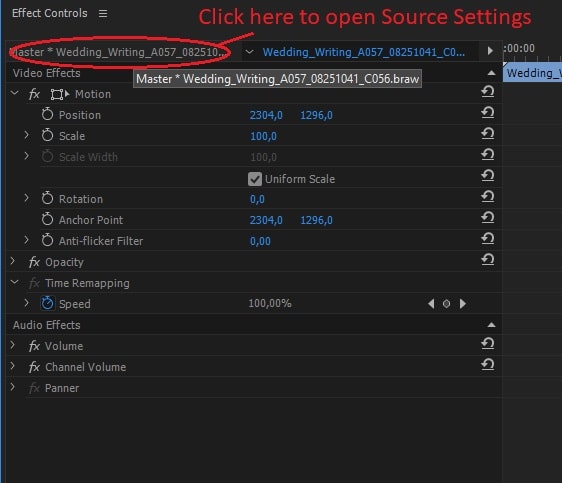
Task: Click the Anti-flicker Filter value 0,00
Action: click(x=260, y=241)
